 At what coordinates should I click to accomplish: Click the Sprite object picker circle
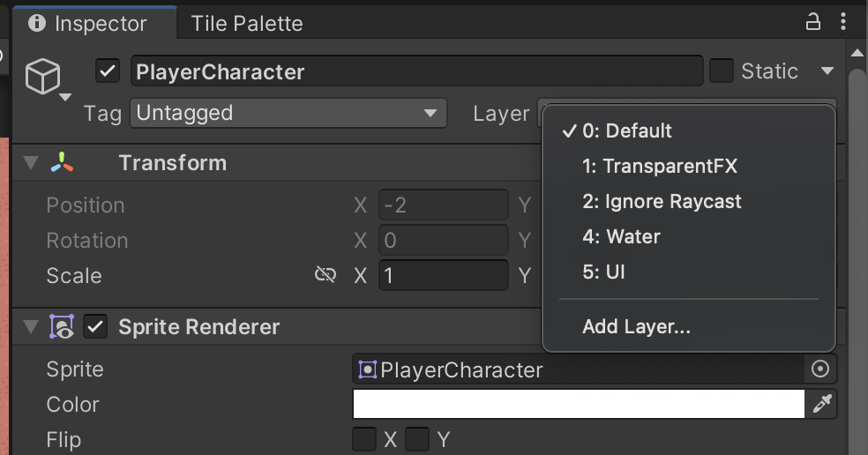(x=820, y=369)
